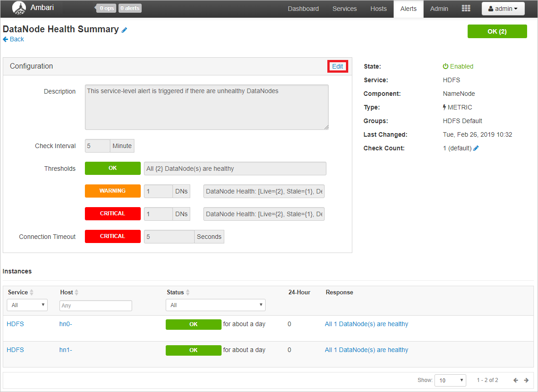Open the Service filter dropdown showing All
Viewport: 538px width, 392px height.
pyautogui.click(x=27, y=305)
